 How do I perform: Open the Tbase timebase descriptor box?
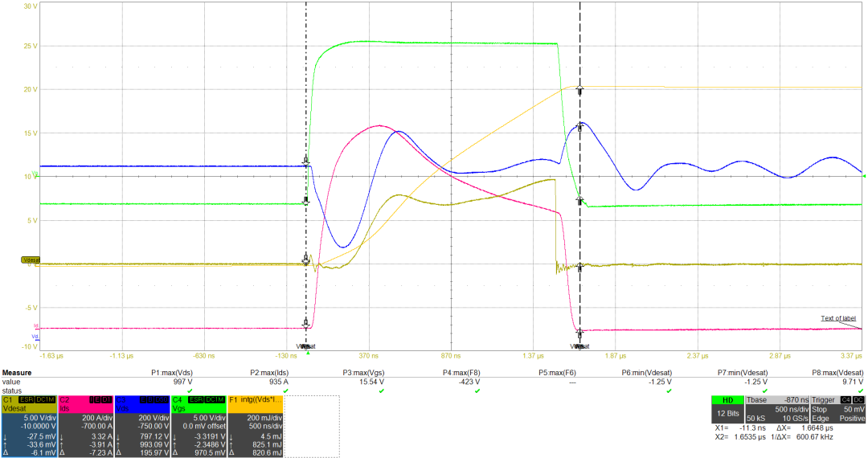777,409
